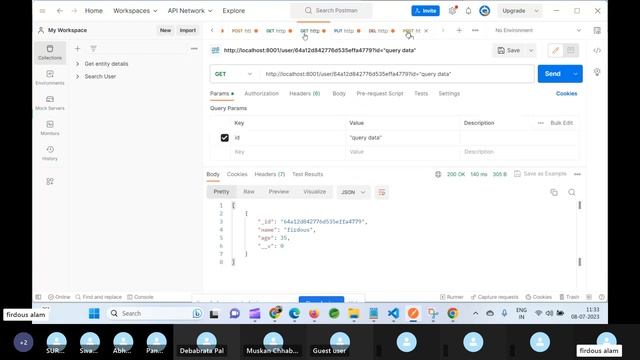Screen dimensions: 640x360
Task: Create a new collection with plus icon
Action: tap(78, 49)
